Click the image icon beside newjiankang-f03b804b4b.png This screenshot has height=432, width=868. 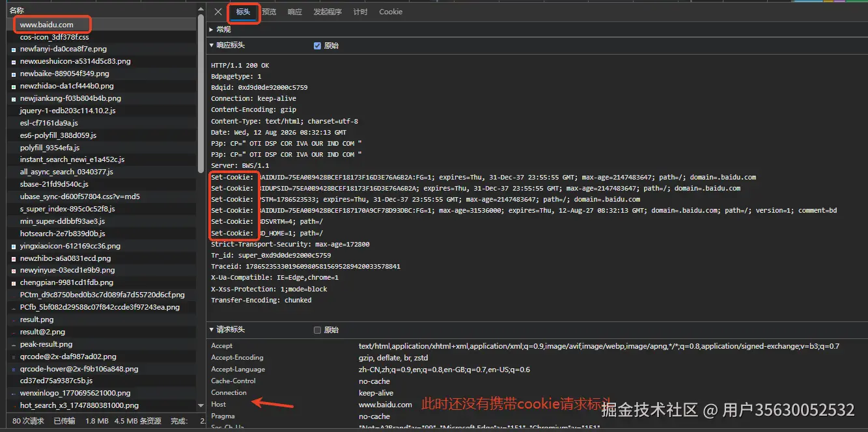click(x=14, y=99)
